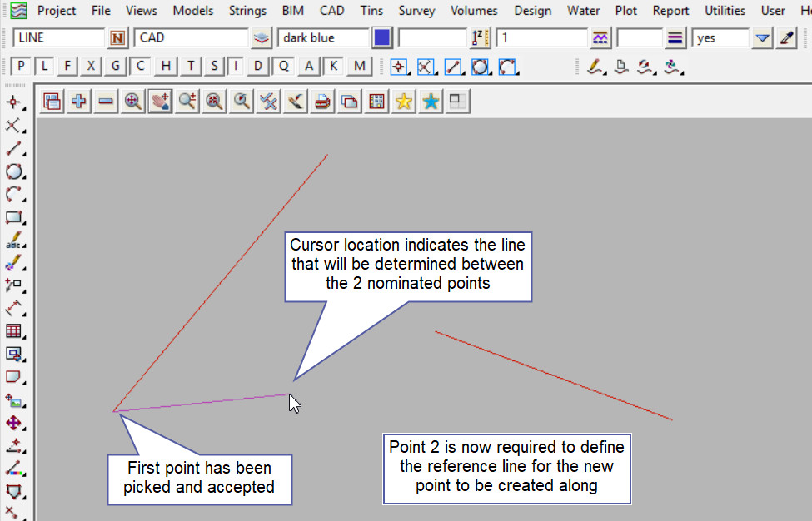Click the yellow star favorites icon
812x521 pixels.
tap(404, 102)
